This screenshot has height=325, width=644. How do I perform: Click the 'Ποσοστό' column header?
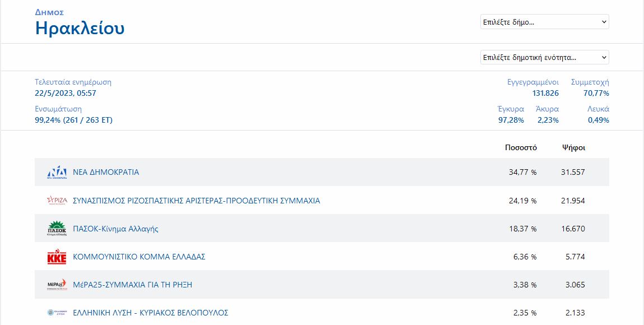tap(521, 148)
